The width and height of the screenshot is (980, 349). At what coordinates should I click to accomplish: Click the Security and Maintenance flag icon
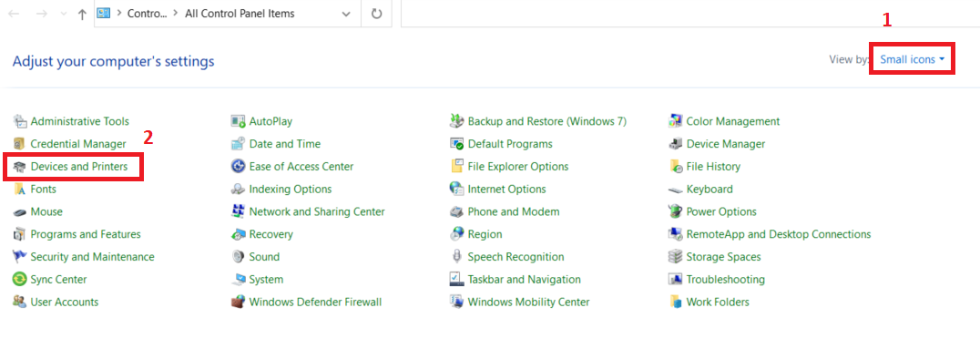(20, 256)
